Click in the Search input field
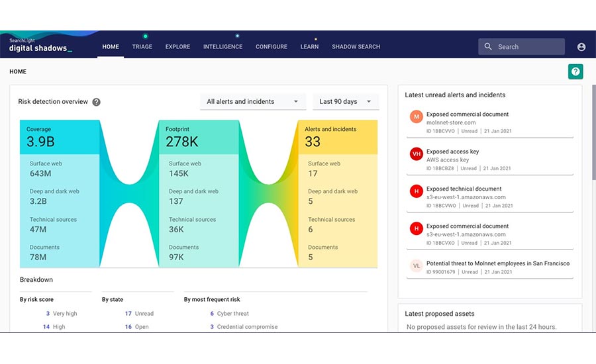Image resolution: width=596 pixels, height=364 pixels. [528, 47]
